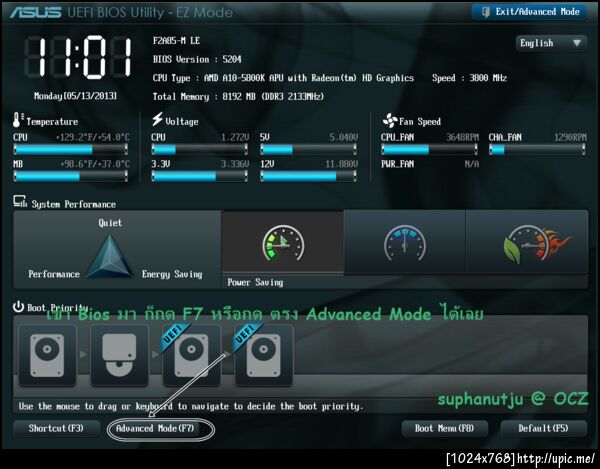
Task: Click the 3648RPM CPU_FAN value
Action: pyautogui.click(x=463, y=137)
